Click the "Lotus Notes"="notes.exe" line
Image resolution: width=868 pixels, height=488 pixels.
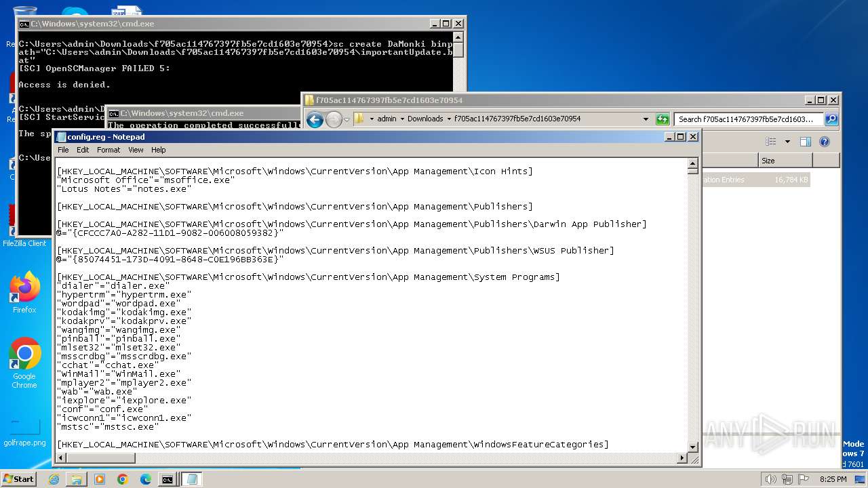tap(124, 188)
